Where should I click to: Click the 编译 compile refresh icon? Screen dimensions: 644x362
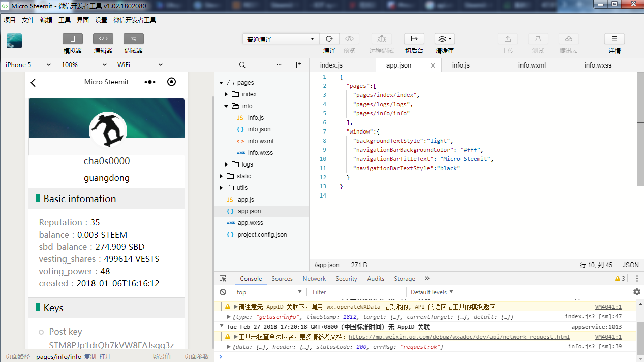tap(329, 39)
